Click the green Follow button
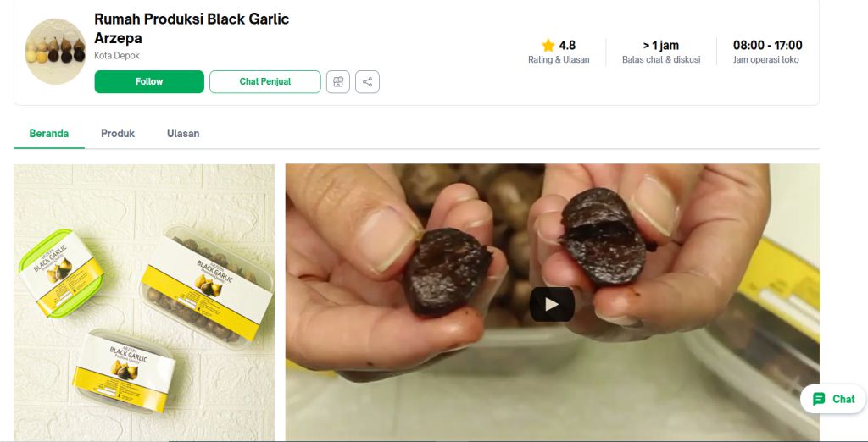868x442 pixels. tap(149, 81)
